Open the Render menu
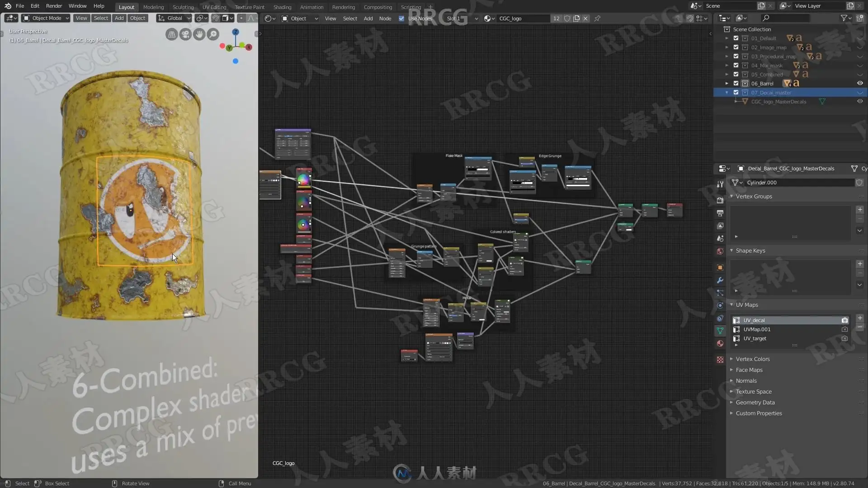Image resolution: width=868 pixels, height=488 pixels. coord(54,6)
